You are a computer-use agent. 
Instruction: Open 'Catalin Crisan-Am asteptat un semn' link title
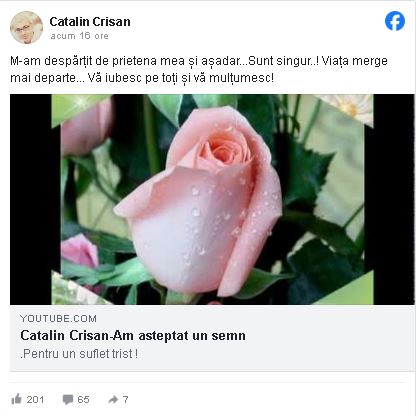133,336
